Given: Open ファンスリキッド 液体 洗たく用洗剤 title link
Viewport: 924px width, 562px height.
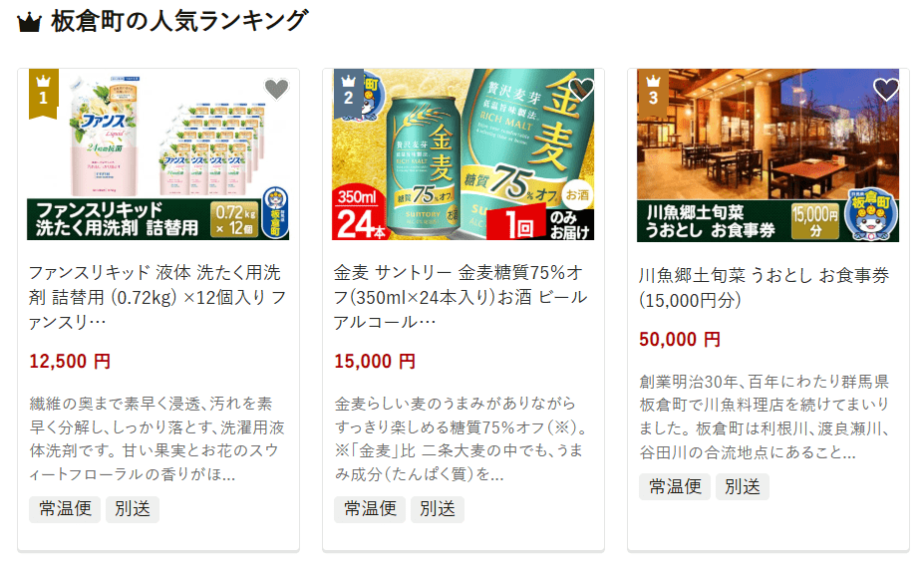Looking at the screenshot, I should point(157,298).
